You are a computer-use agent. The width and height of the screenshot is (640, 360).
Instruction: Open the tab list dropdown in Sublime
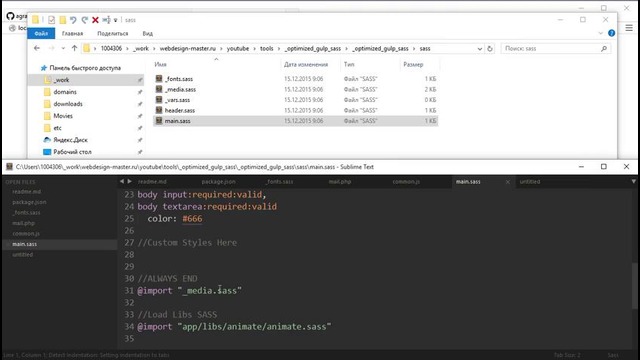[x=633, y=181]
